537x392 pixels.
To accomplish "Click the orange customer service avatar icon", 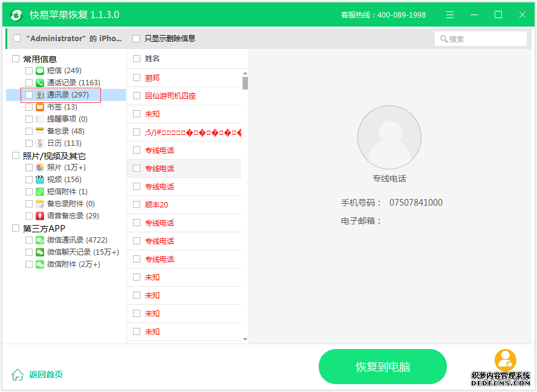I will [506, 360].
